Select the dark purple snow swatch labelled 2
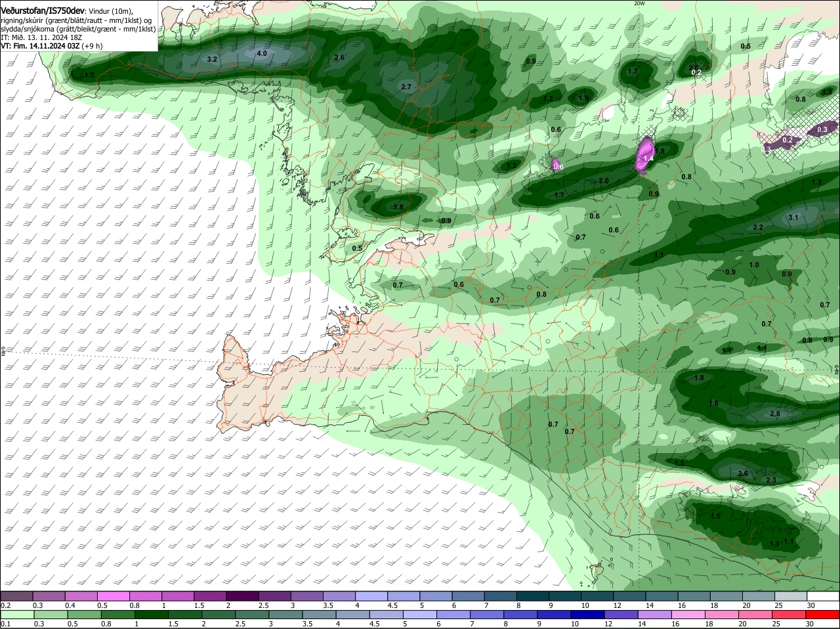This screenshot has height=629, width=840. tap(241, 596)
